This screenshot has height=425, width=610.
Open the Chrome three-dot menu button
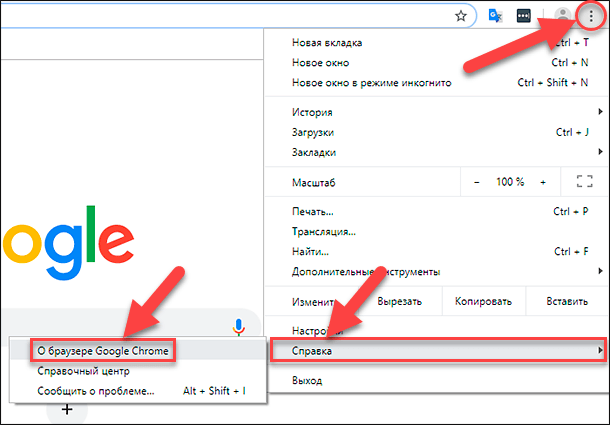[591, 16]
